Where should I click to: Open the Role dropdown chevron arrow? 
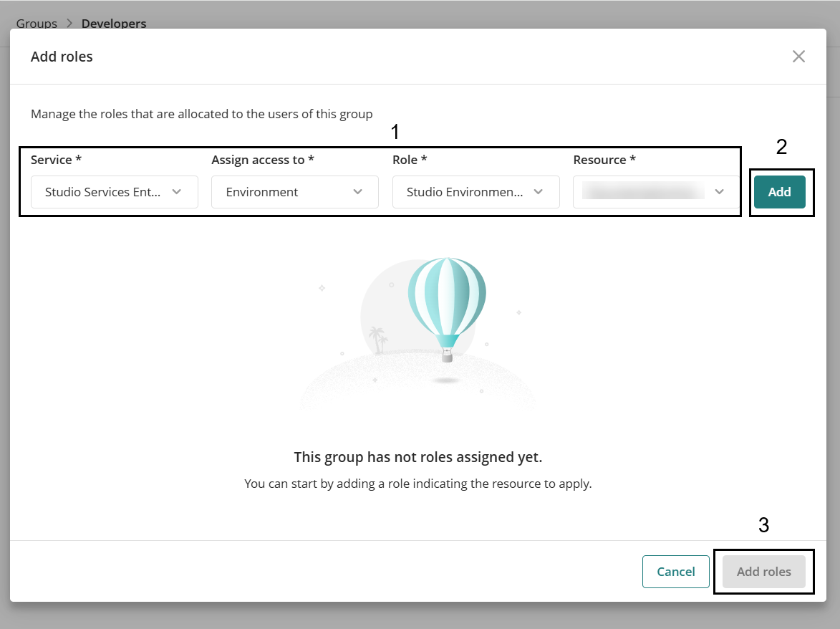[539, 192]
